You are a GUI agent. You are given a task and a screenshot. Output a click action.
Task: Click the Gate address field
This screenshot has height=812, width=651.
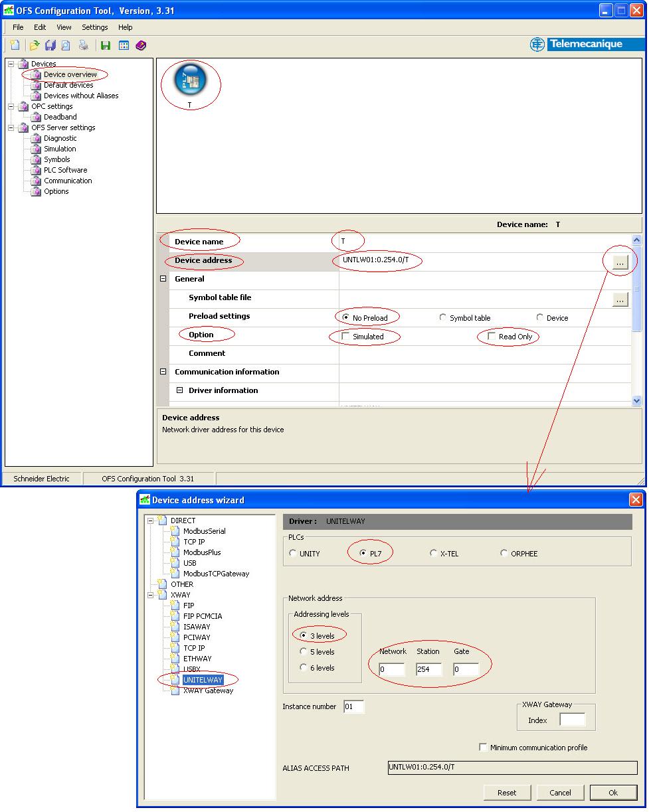[x=466, y=669]
